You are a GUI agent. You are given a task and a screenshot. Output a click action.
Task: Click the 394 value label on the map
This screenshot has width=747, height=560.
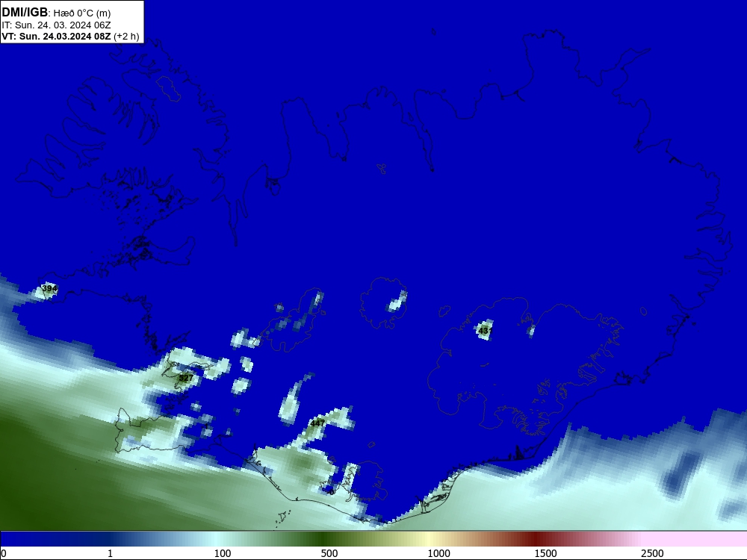[x=49, y=288]
